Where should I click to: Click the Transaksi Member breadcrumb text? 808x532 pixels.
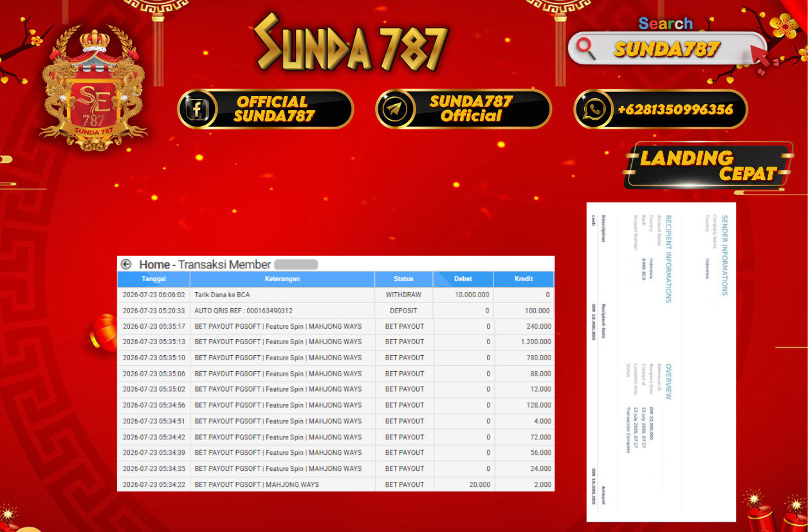point(224,264)
